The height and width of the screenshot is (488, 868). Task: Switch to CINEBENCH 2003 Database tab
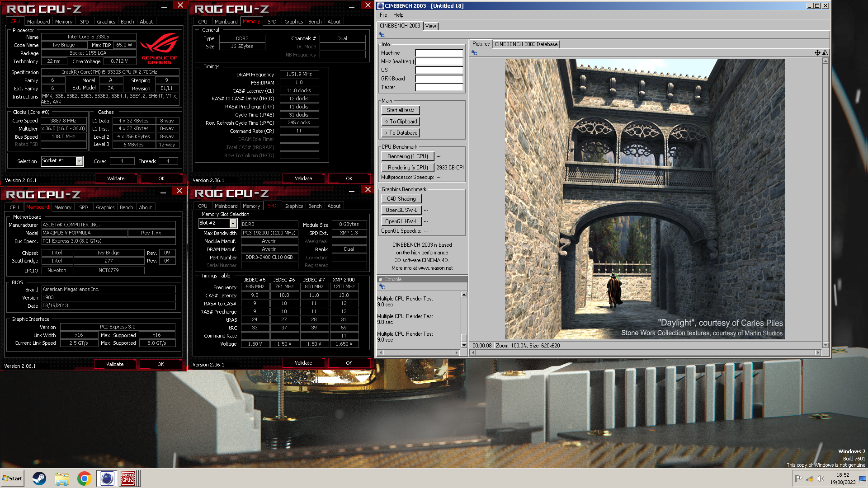526,44
